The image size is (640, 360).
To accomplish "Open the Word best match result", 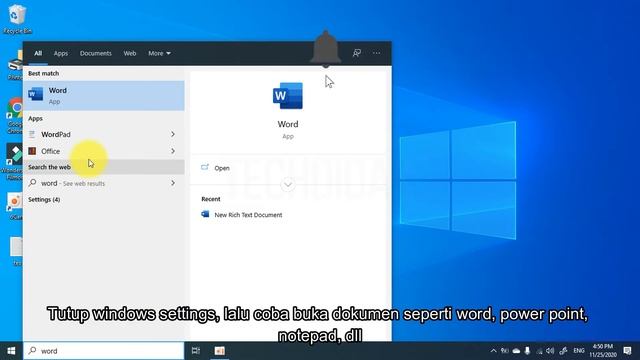I will 104,96.
